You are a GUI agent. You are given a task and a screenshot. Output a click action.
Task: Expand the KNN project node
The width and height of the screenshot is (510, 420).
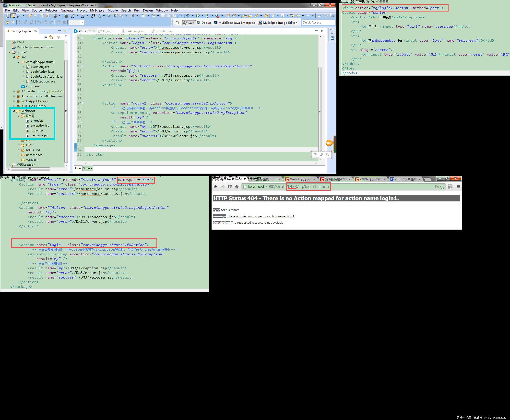tap(10, 42)
